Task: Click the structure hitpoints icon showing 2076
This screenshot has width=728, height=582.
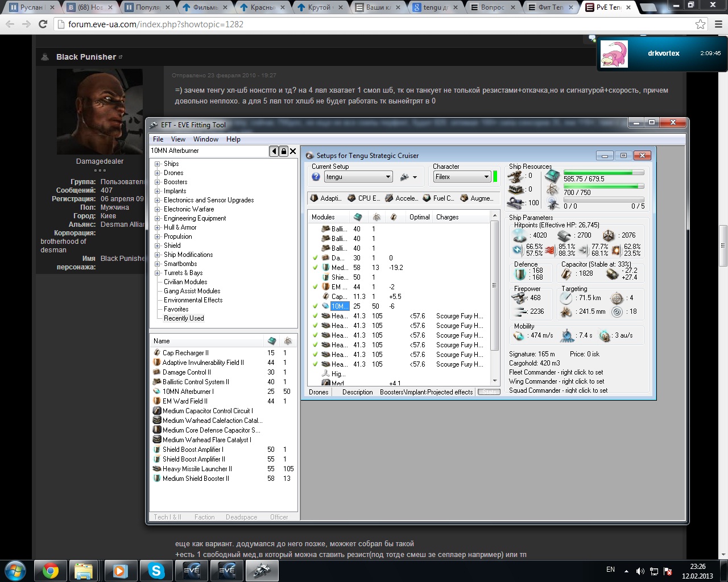Action: [x=609, y=235]
